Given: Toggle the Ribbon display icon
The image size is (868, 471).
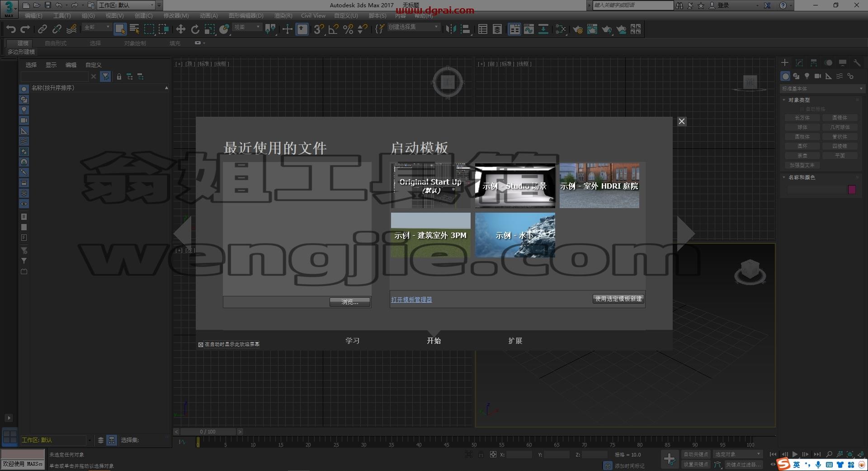Looking at the screenshot, I should click(514, 29).
